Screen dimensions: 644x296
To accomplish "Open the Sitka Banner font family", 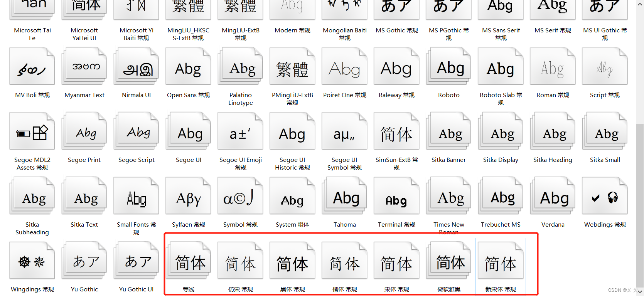I will tap(448, 131).
